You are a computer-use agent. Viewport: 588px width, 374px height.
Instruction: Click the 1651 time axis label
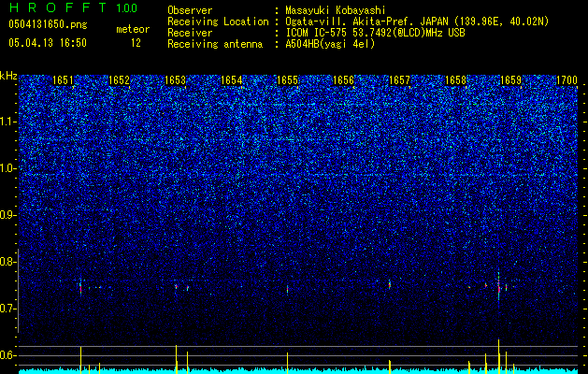tap(63, 80)
